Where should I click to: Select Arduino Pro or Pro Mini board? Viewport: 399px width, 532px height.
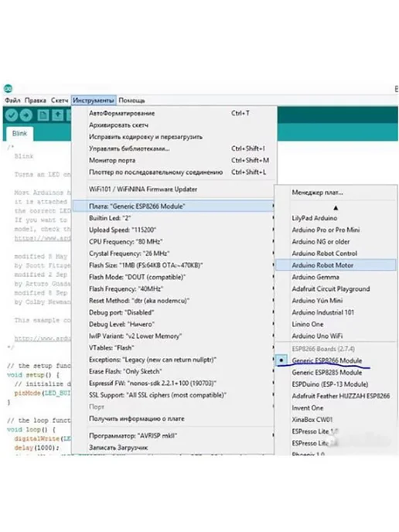tap(336, 230)
